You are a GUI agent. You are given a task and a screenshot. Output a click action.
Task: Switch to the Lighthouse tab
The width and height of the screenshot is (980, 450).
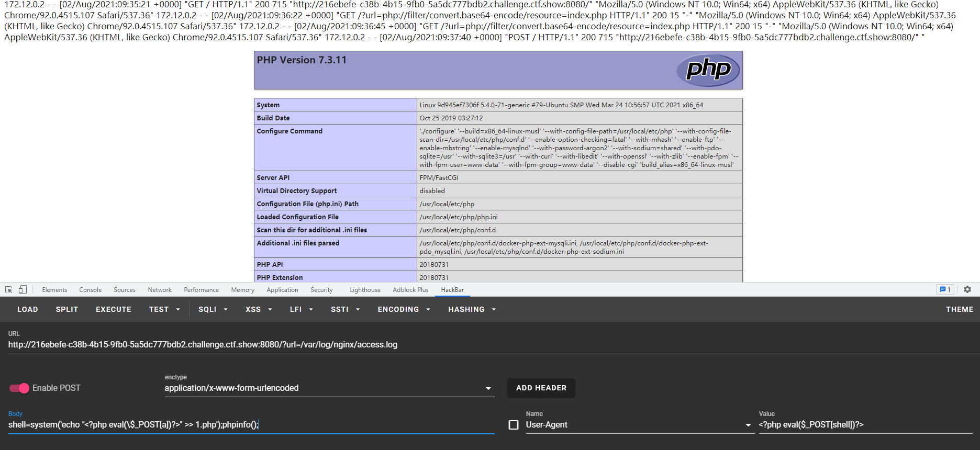coord(365,290)
